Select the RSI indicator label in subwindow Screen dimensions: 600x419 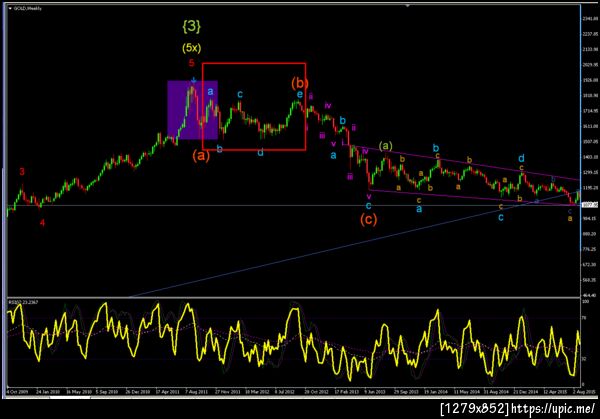24,302
